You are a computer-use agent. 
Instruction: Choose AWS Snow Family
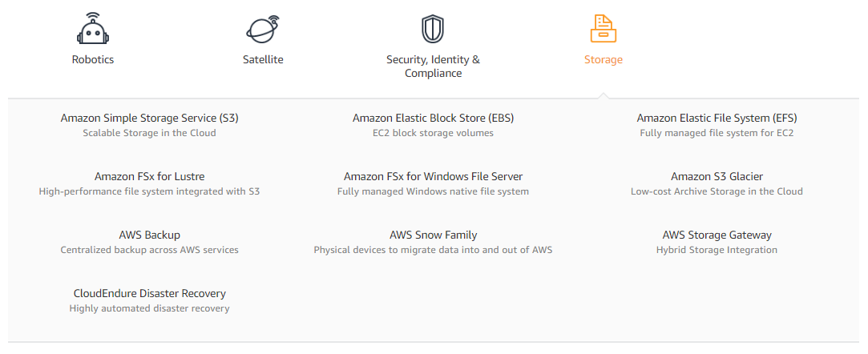[433, 235]
